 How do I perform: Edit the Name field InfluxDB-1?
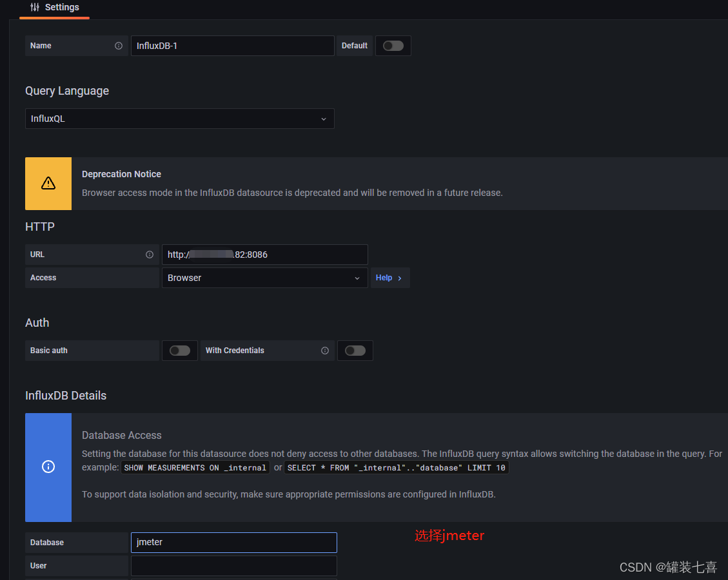(232, 46)
